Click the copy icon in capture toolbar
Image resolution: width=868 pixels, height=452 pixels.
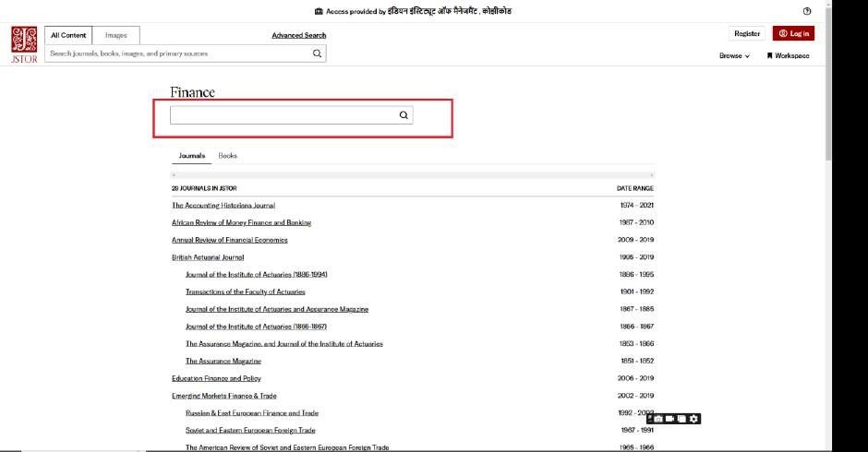(x=681, y=419)
